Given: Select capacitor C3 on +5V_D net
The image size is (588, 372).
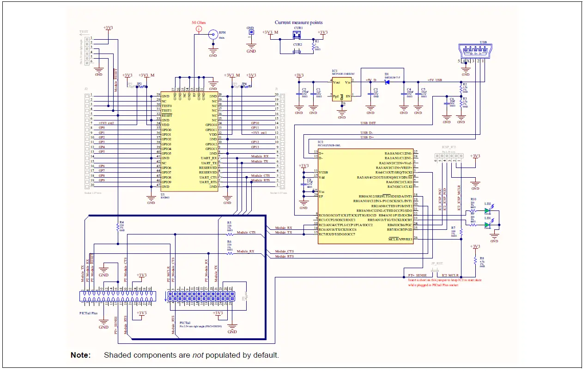Looking at the screenshot, I should coord(370,94).
